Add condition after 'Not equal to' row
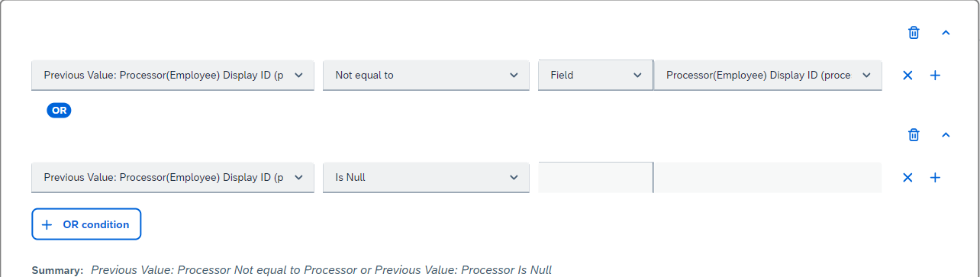980x277 pixels. (x=935, y=76)
